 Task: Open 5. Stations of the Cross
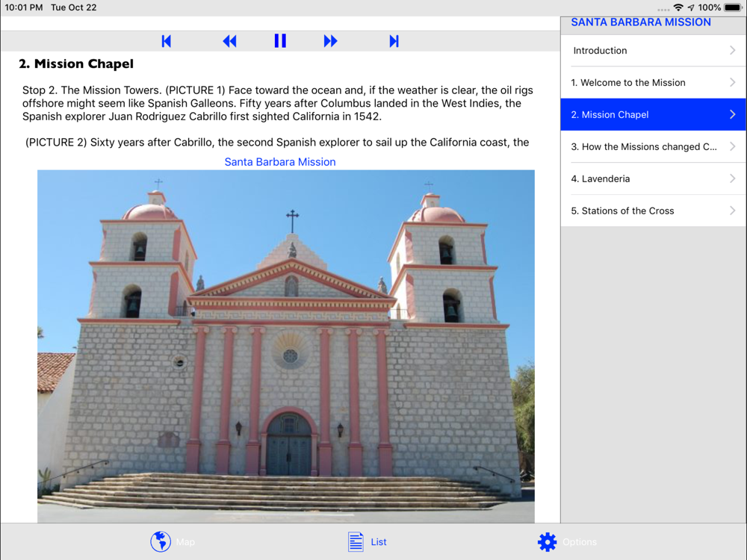point(653,211)
